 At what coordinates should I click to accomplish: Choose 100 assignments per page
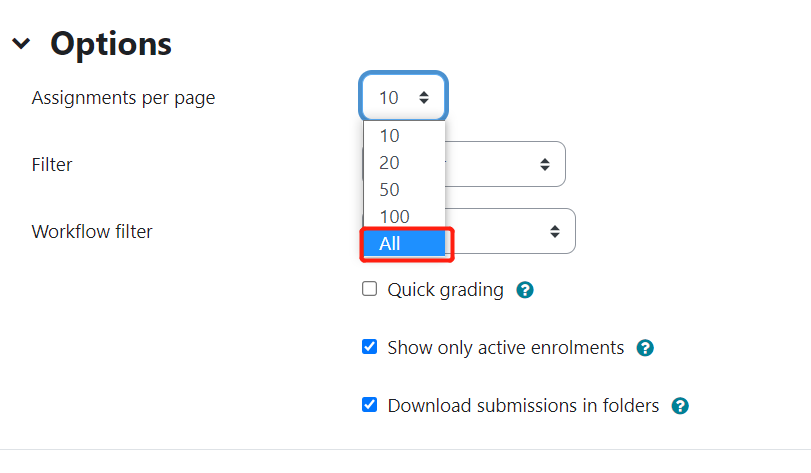pos(404,217)
